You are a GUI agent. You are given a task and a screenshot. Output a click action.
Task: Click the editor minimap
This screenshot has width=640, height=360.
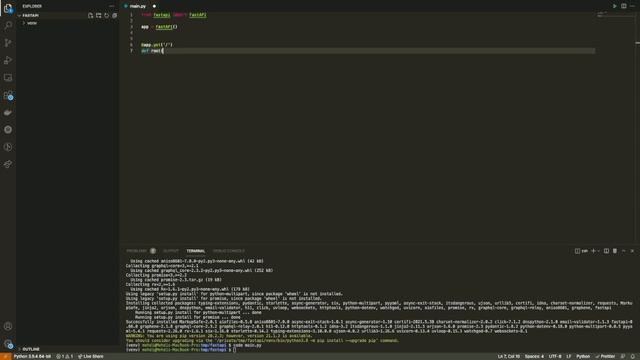[616, 15]
